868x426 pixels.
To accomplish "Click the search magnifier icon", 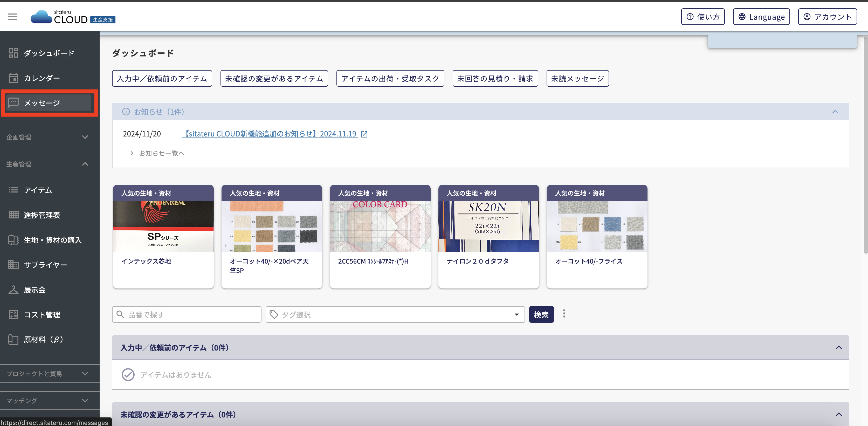I will click(120, 314).
